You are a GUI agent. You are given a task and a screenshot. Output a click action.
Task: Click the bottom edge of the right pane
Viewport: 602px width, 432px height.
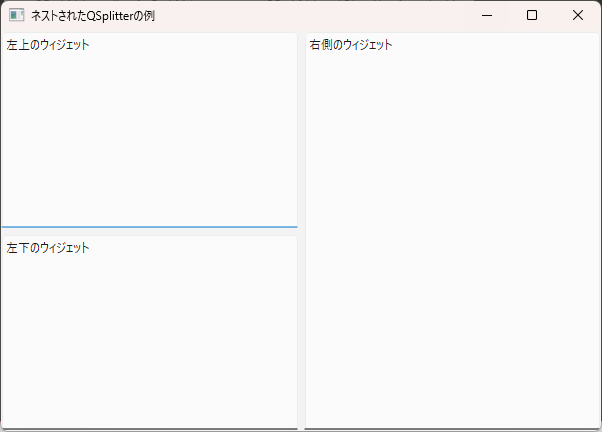point(452,428)
